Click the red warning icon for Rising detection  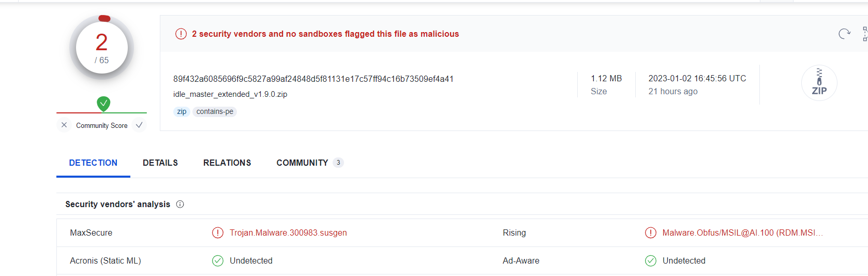pos(650,233)
